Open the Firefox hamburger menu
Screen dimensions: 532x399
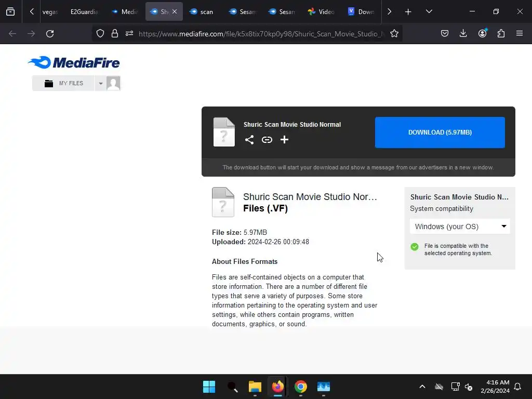(x=520, y=34)
